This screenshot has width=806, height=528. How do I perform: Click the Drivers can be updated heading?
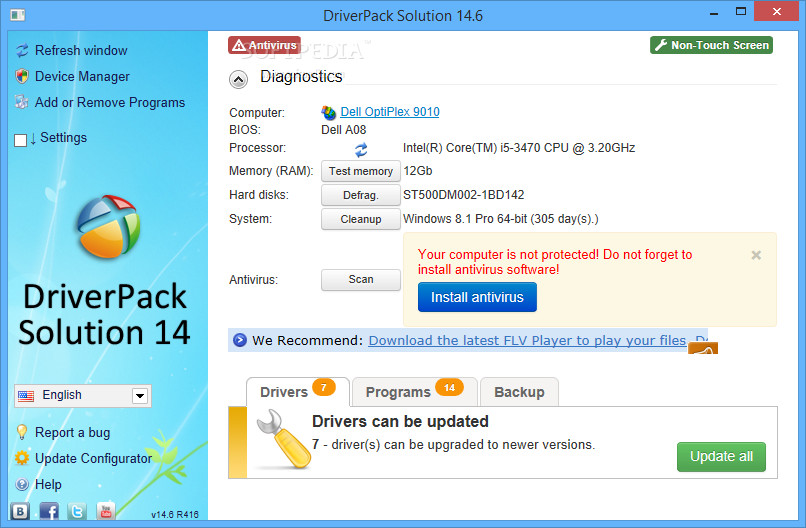400,422
